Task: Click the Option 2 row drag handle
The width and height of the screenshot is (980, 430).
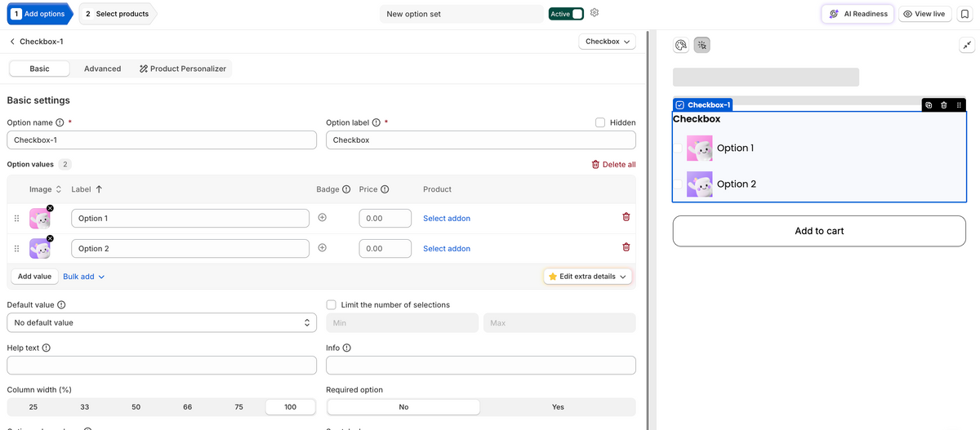Action: [16, 248]
